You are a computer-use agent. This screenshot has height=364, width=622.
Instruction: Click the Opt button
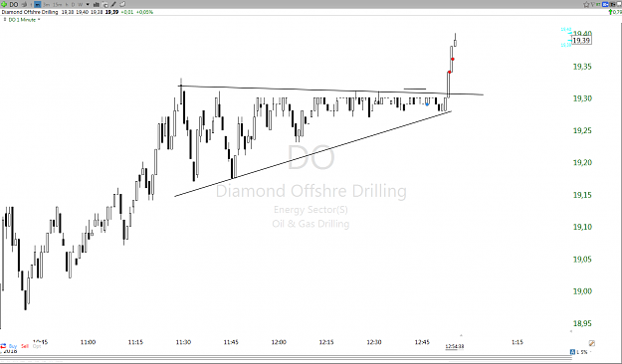tap(37, 346)
